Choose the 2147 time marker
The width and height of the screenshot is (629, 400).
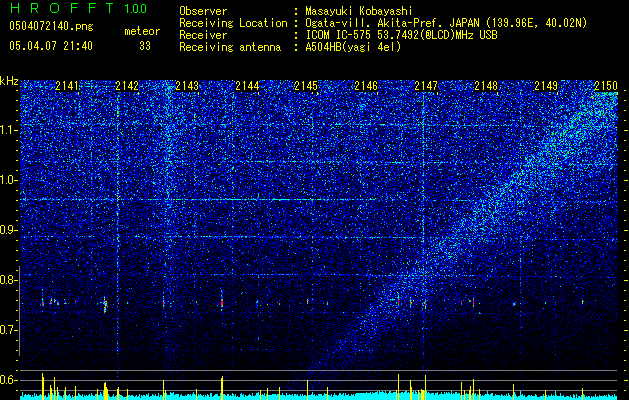pyautogui.click(x=426, y=86)
